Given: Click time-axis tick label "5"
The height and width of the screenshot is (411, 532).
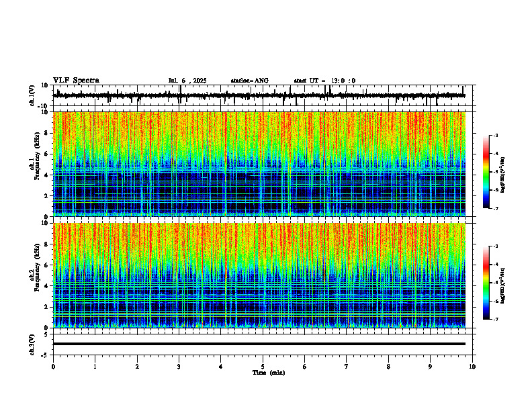Looking at the screenshot, I should tap(263, 367).
